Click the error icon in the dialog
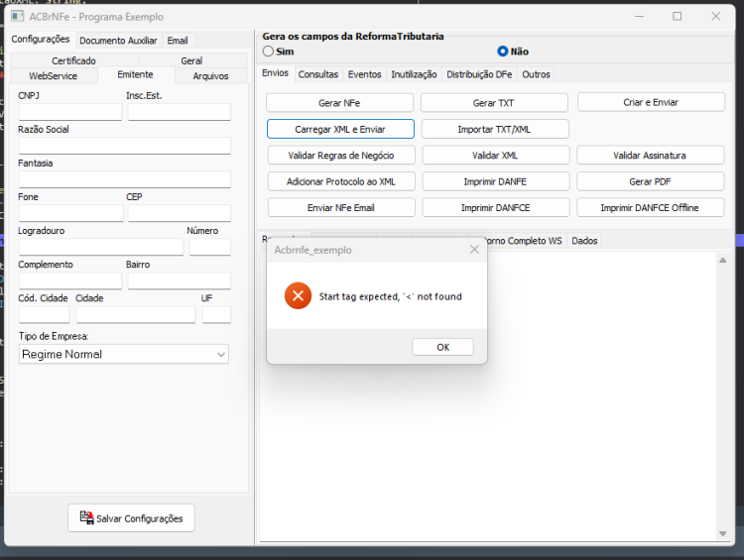 pos(298,296)
